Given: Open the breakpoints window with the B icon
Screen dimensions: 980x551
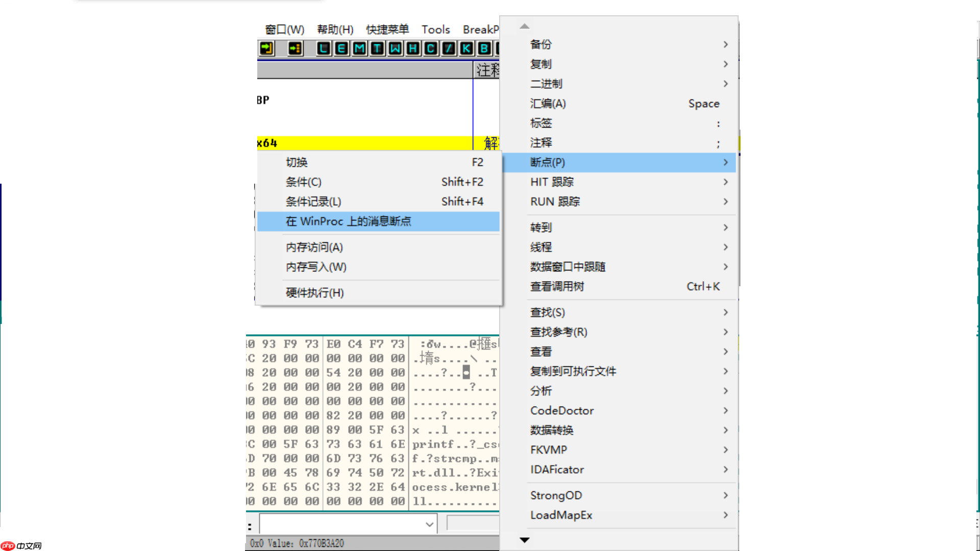Looking at the screenshot, I should point(483,48).
